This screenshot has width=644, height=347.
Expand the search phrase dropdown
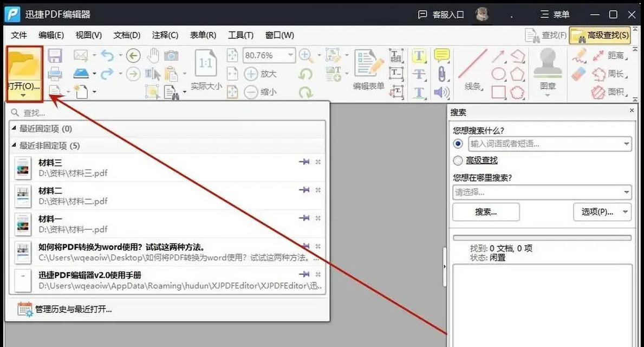626,144
